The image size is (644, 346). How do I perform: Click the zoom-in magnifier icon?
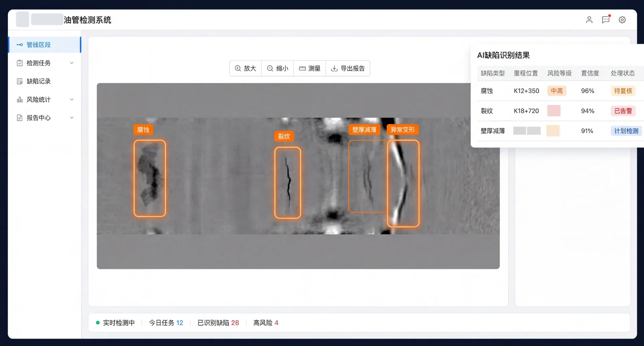238,68
